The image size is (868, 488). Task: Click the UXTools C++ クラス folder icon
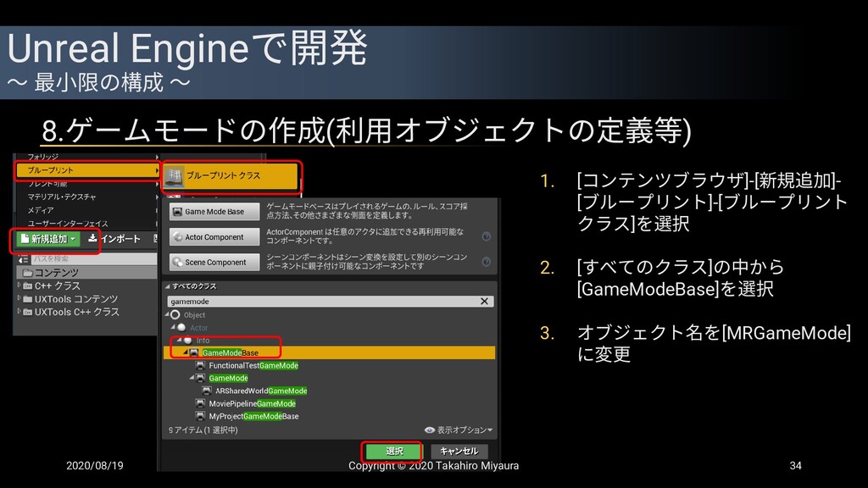pos(28,312)
